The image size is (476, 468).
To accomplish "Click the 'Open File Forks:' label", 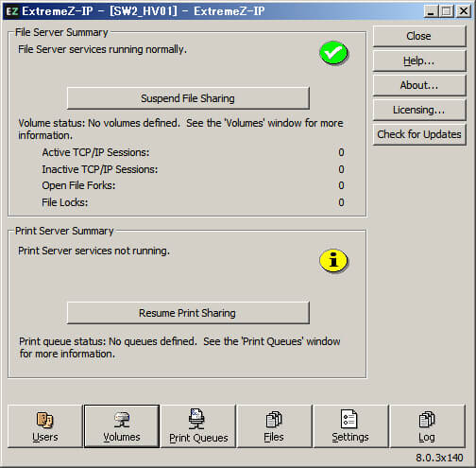I will click(x=78, y=185).
